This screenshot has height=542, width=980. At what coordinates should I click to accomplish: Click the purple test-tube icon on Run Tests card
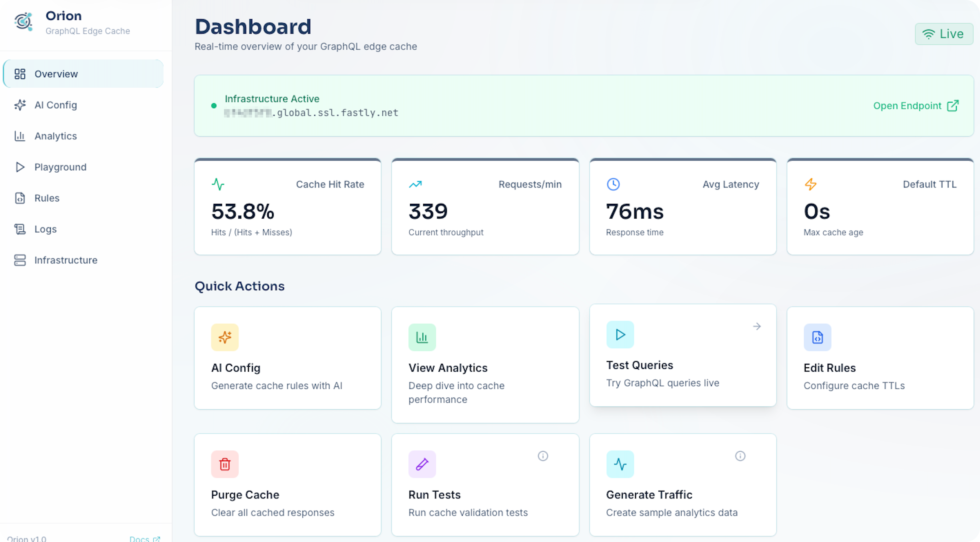422,464
